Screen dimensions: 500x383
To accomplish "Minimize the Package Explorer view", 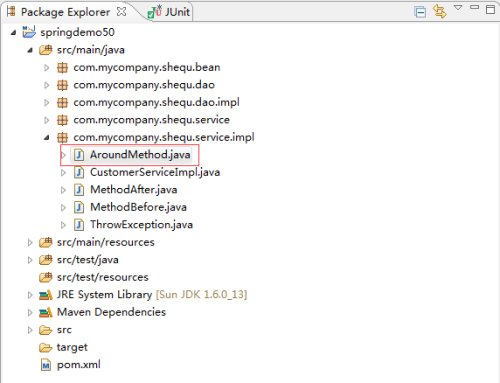I will 474,7.
